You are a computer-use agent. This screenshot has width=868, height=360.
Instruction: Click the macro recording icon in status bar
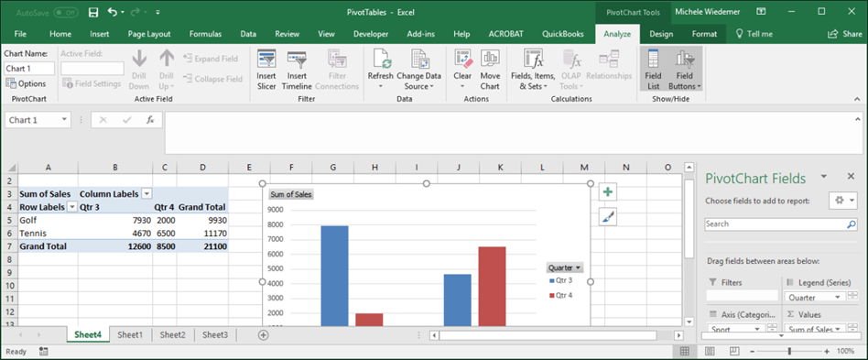coord(44,351)
